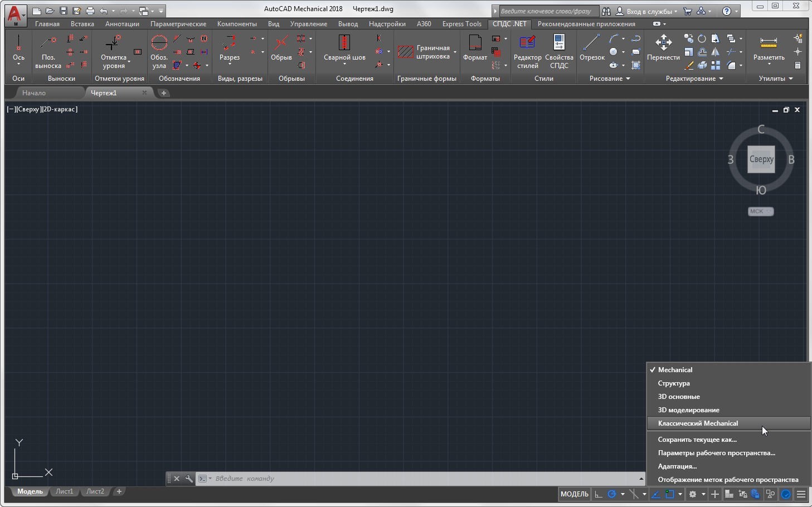Screen dimensions: 812x507
Task: Select the Ось (axis) tool
Action: 18,48
